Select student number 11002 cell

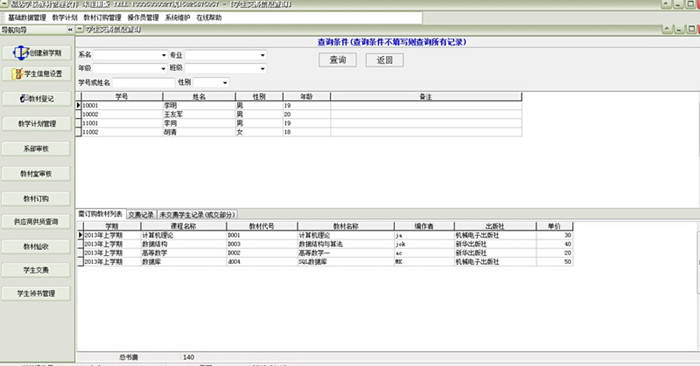pos(122,132)
